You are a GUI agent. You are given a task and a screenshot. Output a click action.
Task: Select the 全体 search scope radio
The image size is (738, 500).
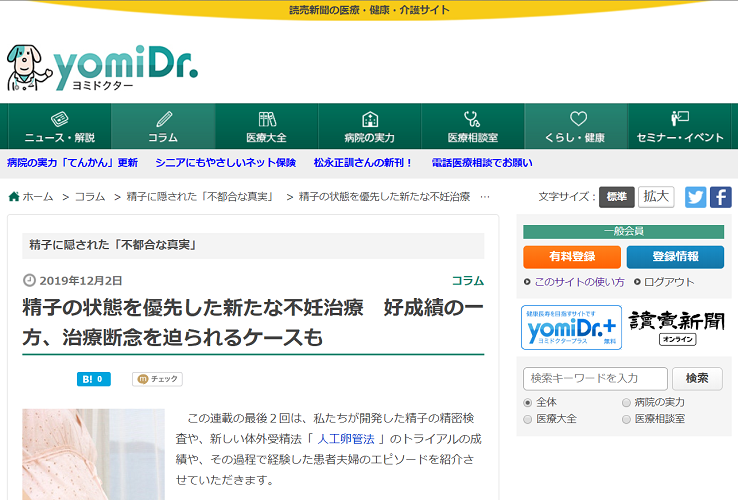tap(528, 403)
